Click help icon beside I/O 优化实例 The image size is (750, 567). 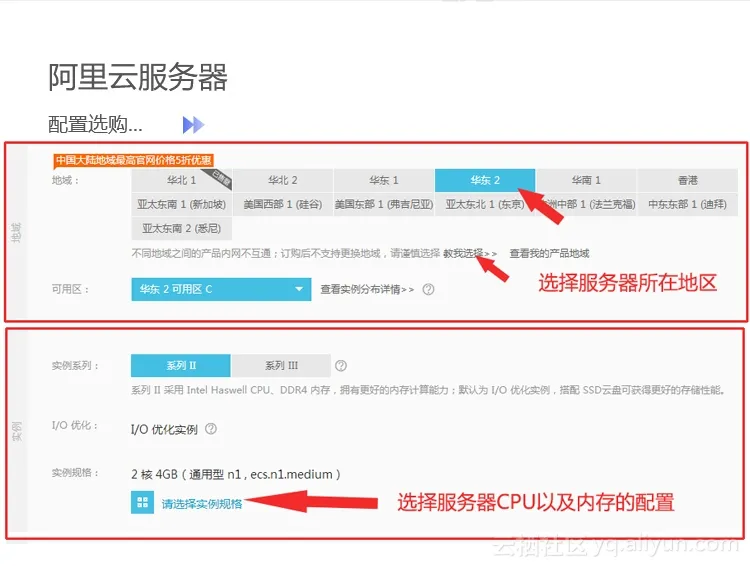211,429
